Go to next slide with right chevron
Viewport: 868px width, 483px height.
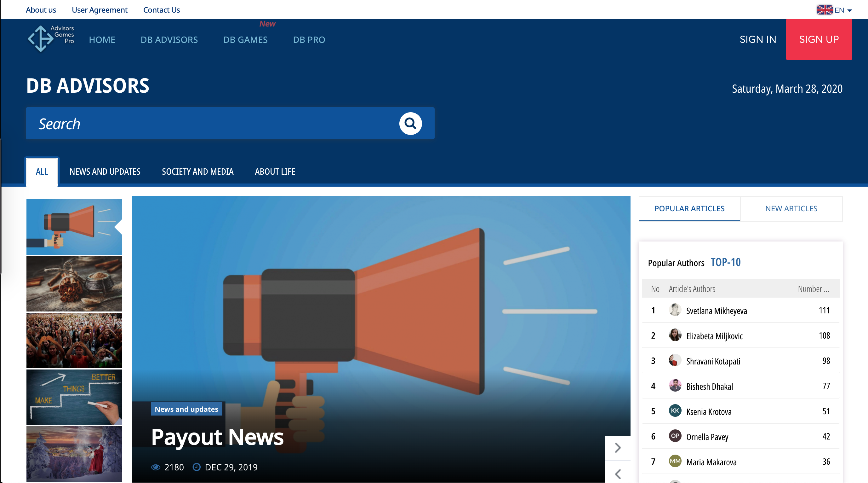[618, 448]
